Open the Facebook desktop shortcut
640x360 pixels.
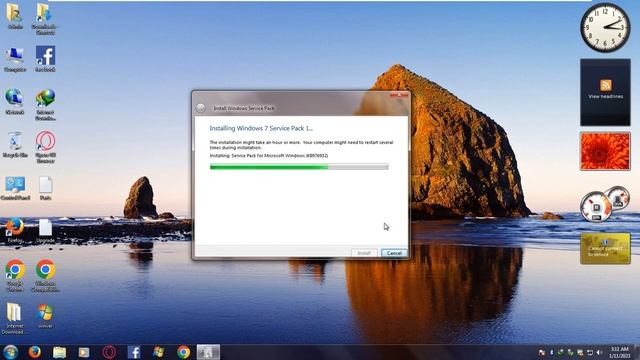[x=45, y=59]
